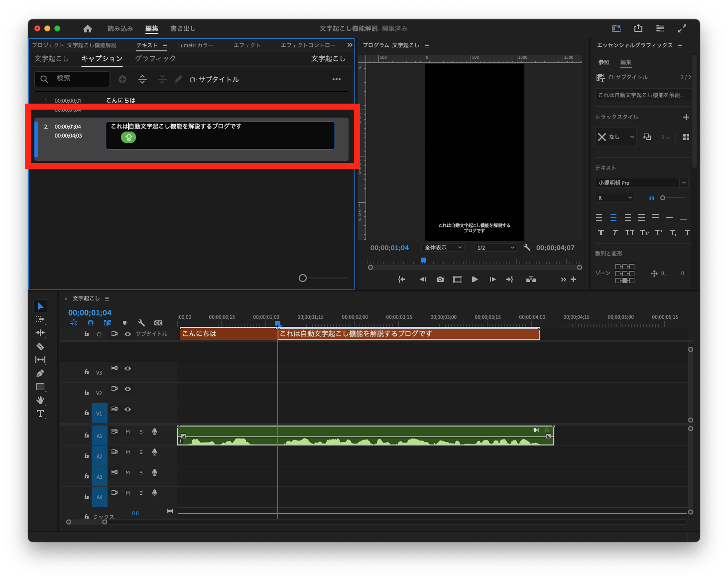Click the camera icon to export a frame
Viewport: 728px width, 579px height.
[440, 279]
